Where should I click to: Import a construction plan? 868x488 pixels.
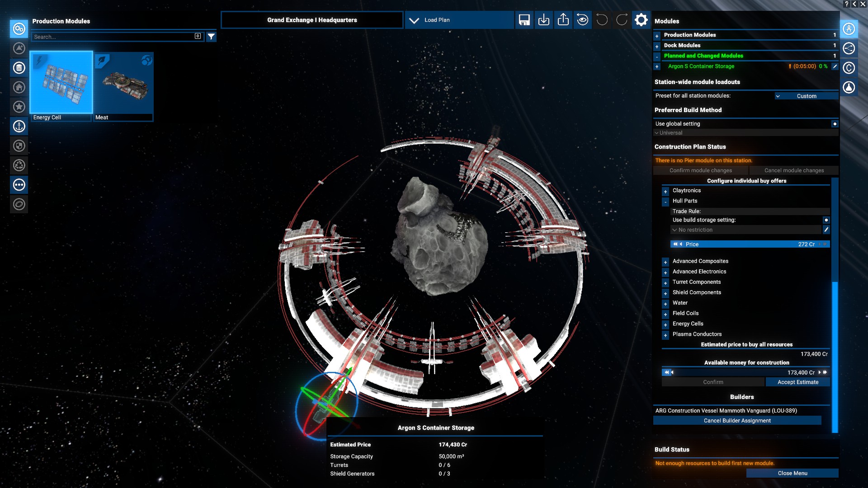[x=544, y=20]
